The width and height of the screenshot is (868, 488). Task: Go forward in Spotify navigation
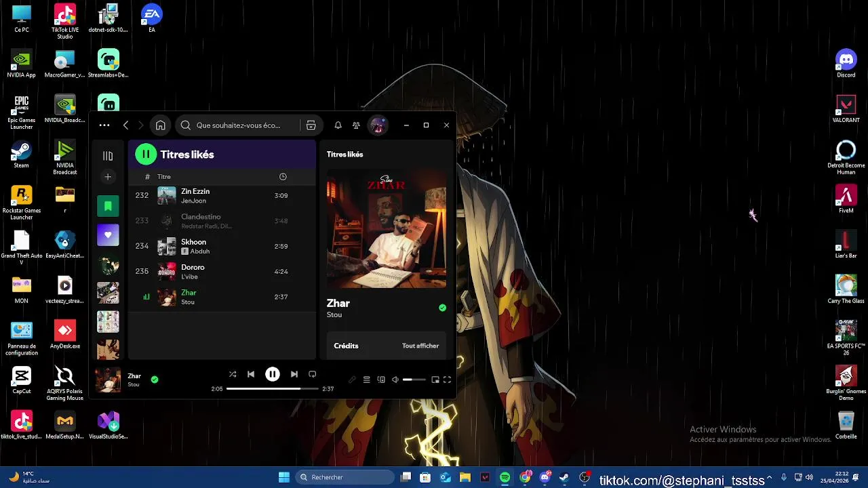[x=140, y=125]
